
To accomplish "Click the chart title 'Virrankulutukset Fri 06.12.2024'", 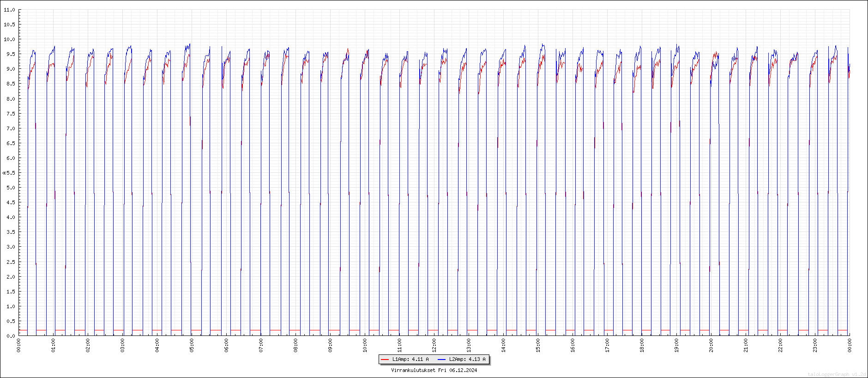I will click(x=434, y=370).
